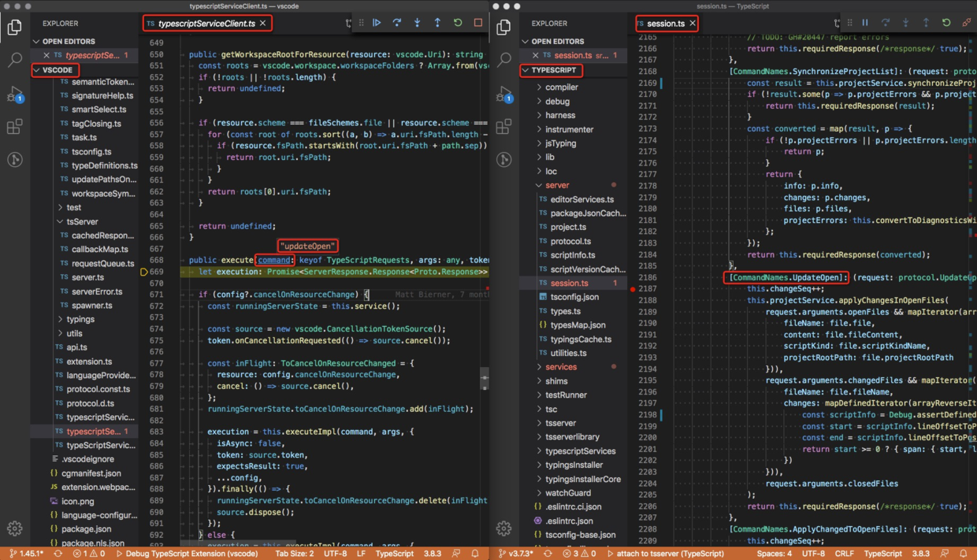Open Search in the vscode window activity bar
This screenshot has width=977, height=560.
tap(15, 60)
